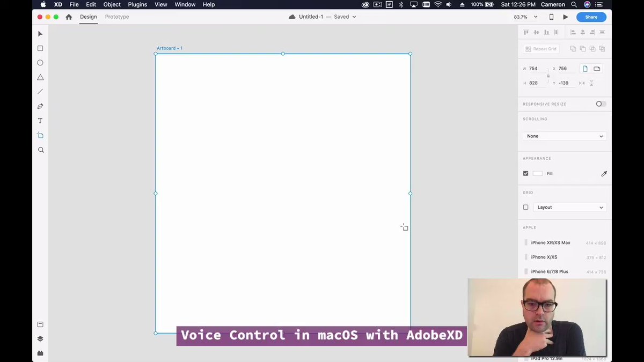Image resolution: width=644 pixels, height=362 pixels.
Task: Open the mobile device preview
Action: 551,17
